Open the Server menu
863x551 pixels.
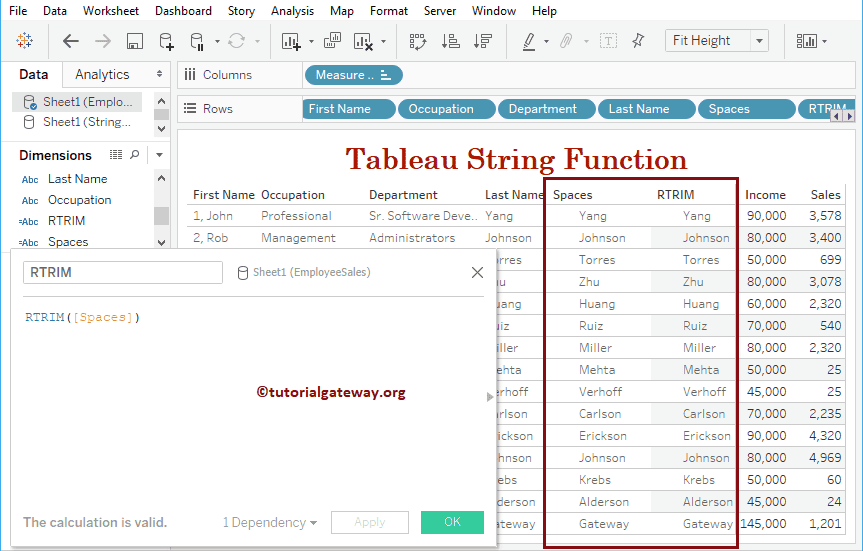pos(440,11)
